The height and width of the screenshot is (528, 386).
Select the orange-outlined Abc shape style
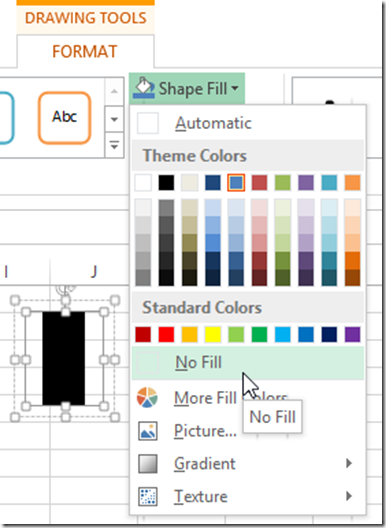click(x=64, y=118)
